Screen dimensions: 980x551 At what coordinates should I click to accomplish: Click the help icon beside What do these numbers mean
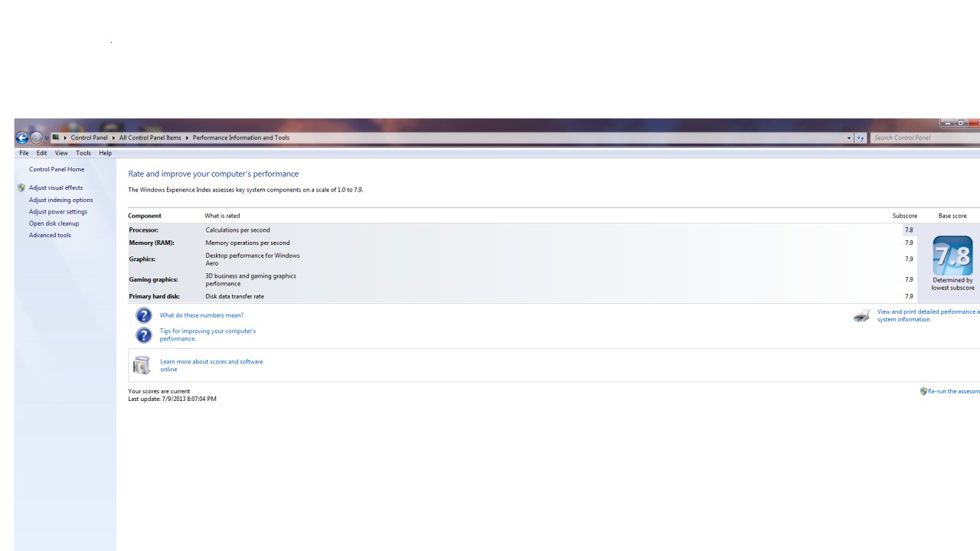pyautogui.click(x=144, y=315)
